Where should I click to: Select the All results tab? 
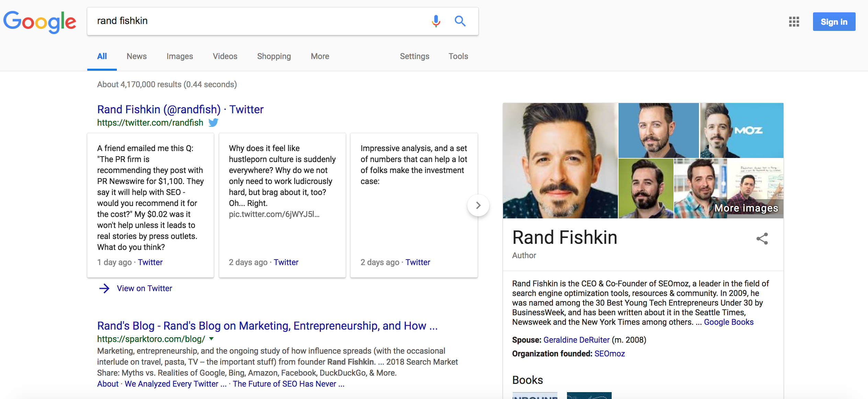[102, 56]
